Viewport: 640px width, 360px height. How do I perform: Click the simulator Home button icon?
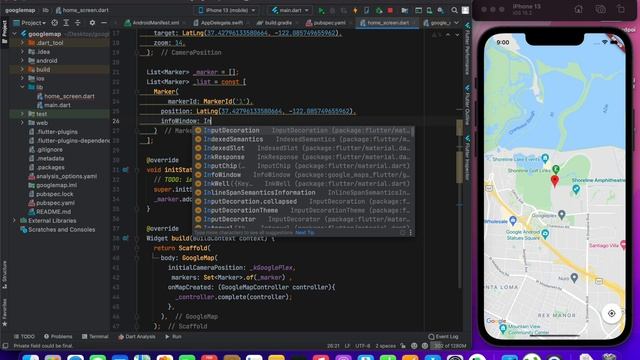point(578,9)
